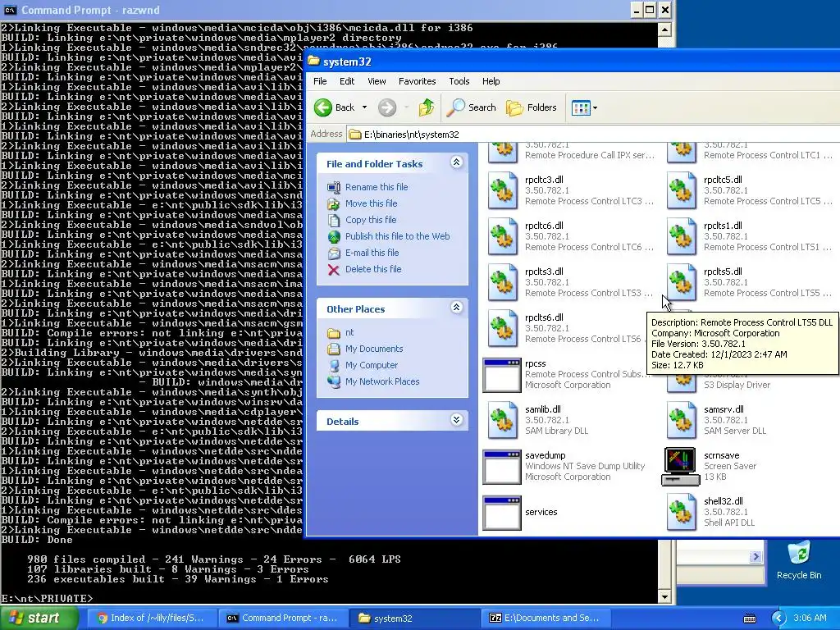Open the Views dropdown arrow

point(596,107)
